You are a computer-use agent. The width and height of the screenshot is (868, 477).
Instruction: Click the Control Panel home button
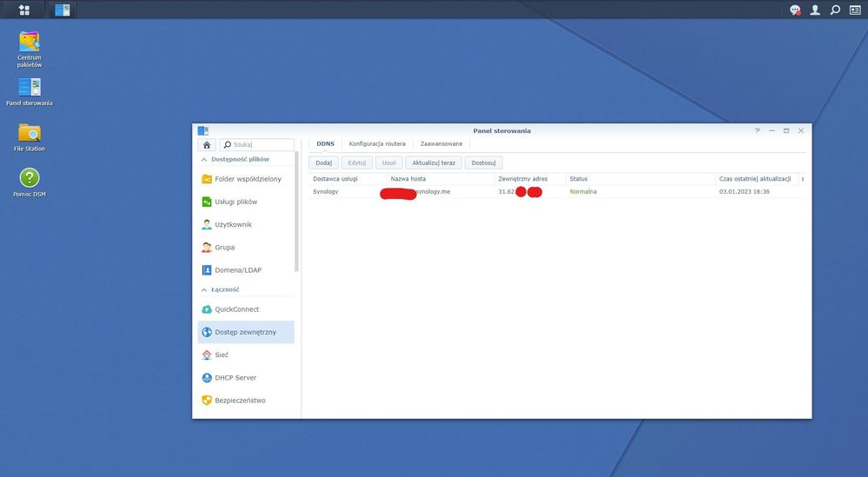point(207,145)
